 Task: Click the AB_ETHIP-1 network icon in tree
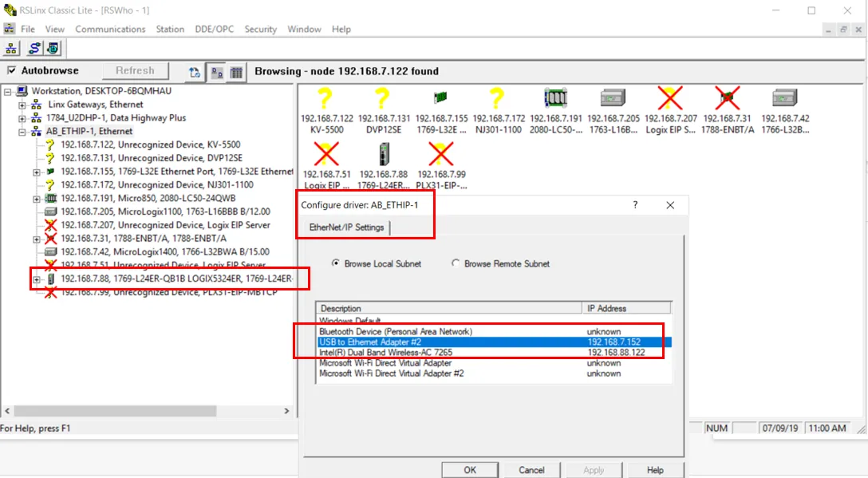tap(36, 131)
